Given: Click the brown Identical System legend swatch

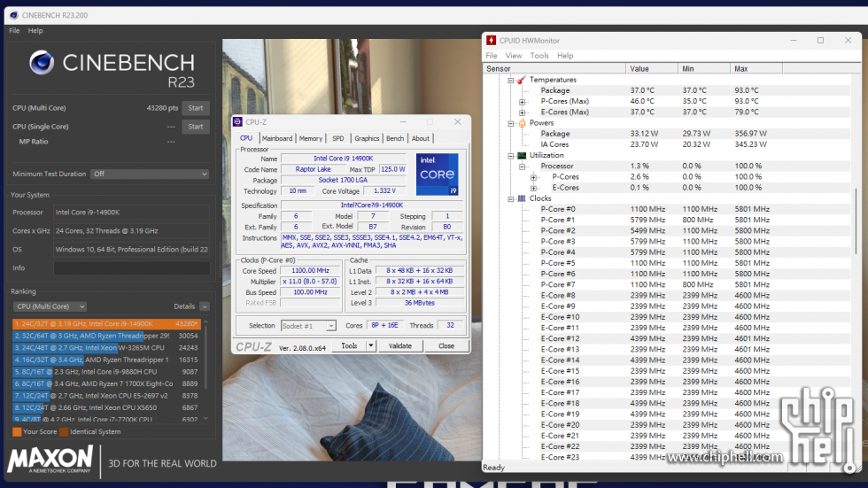Looking at the screenshot, I should pos(64,431).
